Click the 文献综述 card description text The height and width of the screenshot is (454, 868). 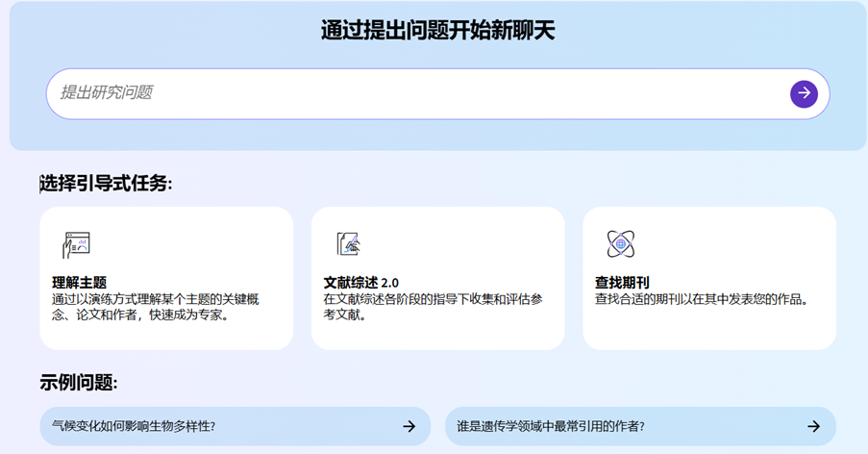click(x=433, y=307)
